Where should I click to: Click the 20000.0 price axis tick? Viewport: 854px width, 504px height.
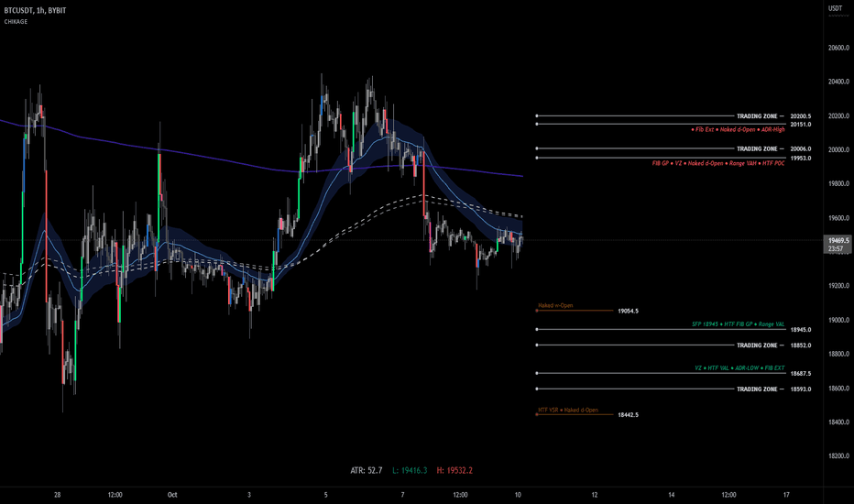pos(838,150)
